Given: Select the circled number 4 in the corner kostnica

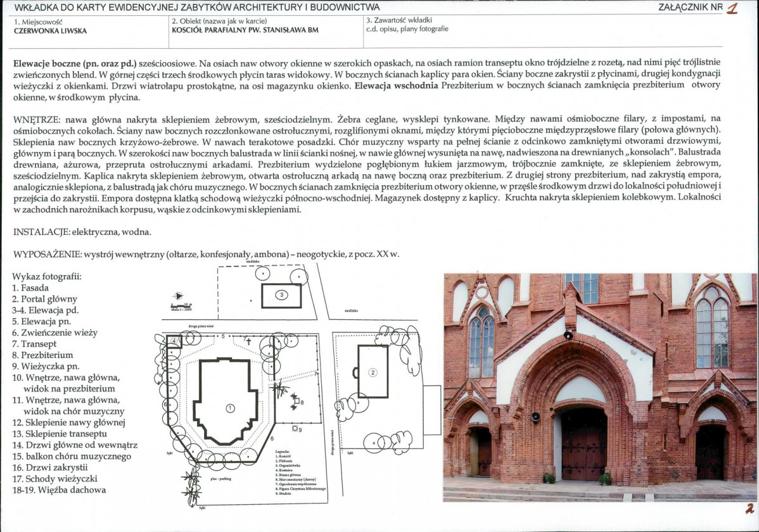Looking at the screenshot, I should pyautogui.click(x=174, y=341).
